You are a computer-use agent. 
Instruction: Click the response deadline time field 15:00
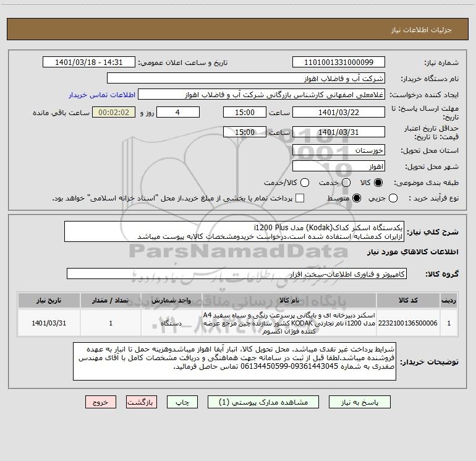click(245, 112)
